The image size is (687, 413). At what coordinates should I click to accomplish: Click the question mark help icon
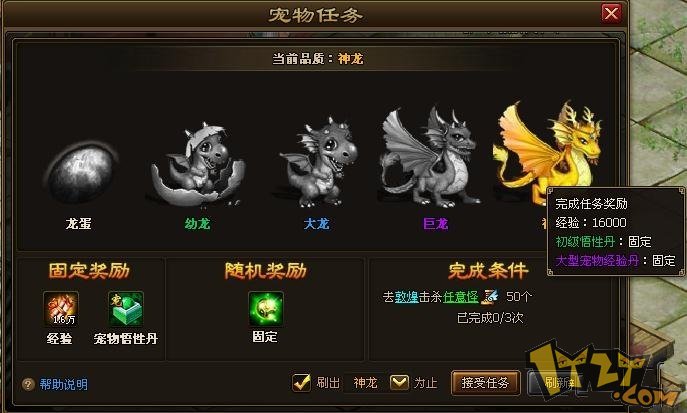tap(28, 385)
